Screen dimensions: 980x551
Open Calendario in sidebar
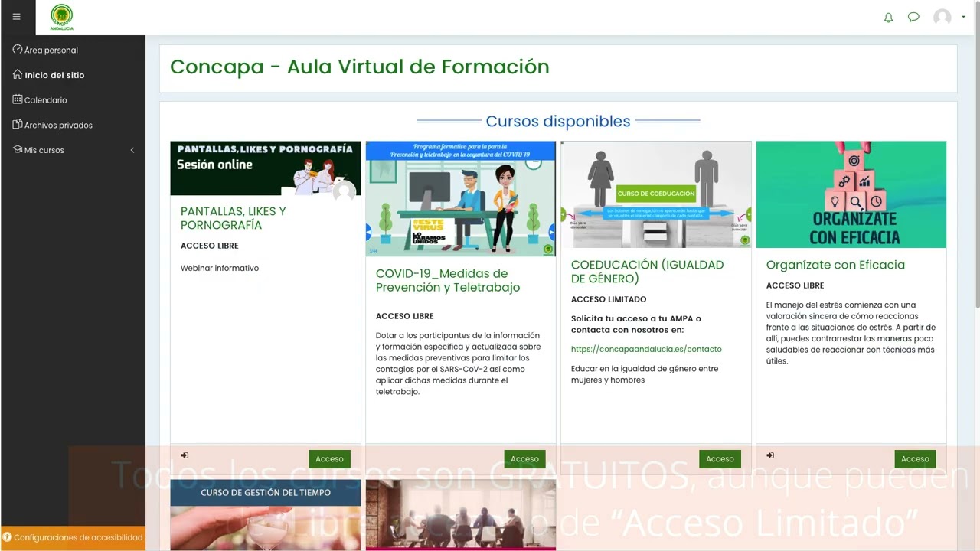pos(45,100)
